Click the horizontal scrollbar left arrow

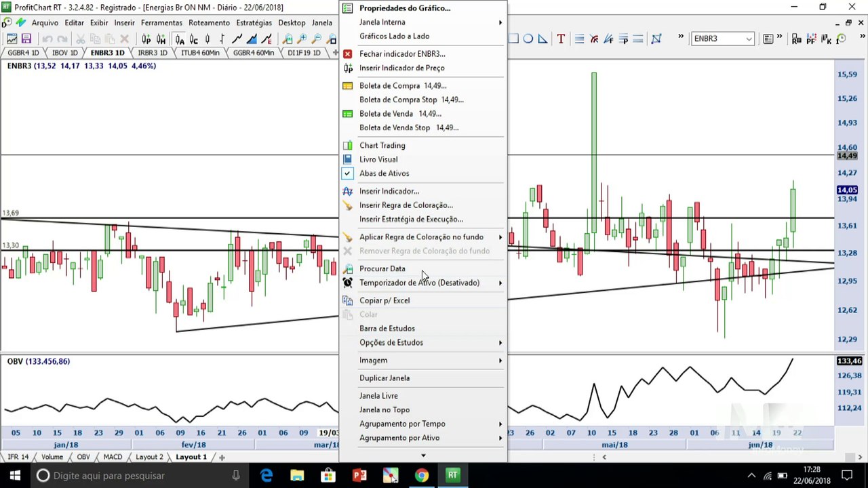click(604, 457)
